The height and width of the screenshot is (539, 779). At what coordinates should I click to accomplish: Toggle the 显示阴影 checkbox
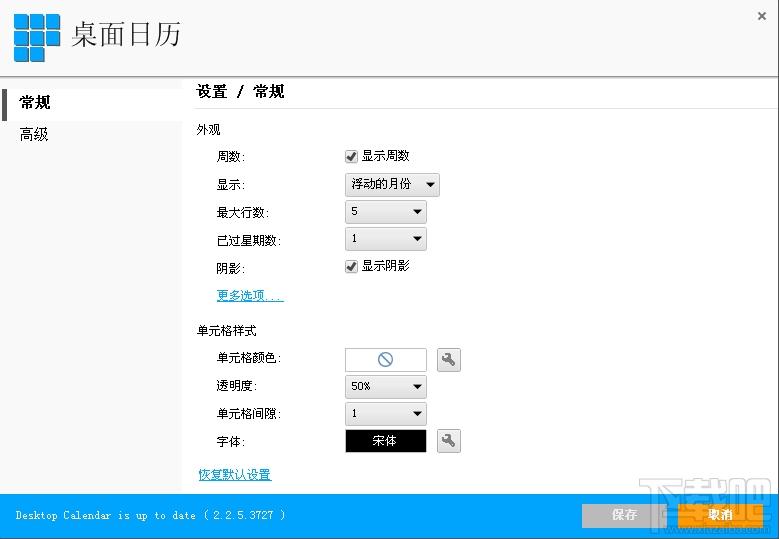pyautogui.click(x=351, y=266)
